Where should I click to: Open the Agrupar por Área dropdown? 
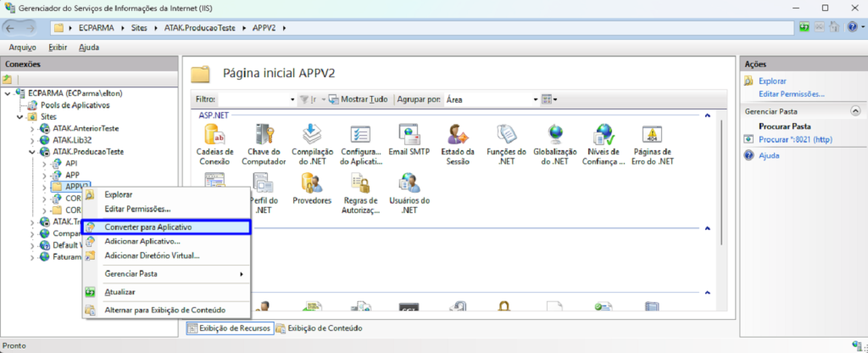pos(535,99)
